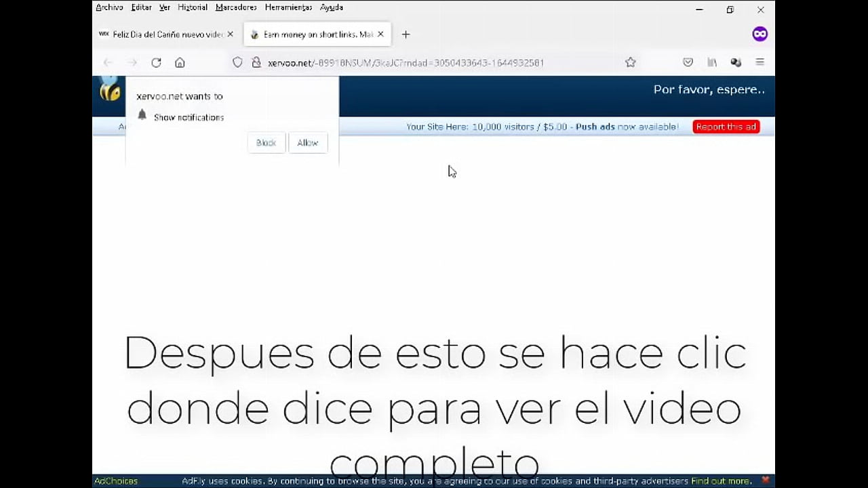Open the Marcadores menu

pyautogui.click(x=236, y=7)
